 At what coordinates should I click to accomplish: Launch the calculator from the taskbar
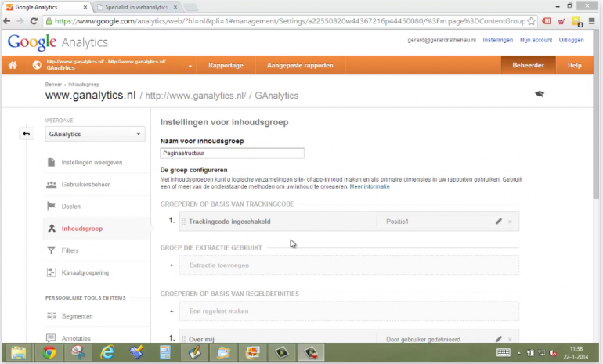click(x=165, y=352)
